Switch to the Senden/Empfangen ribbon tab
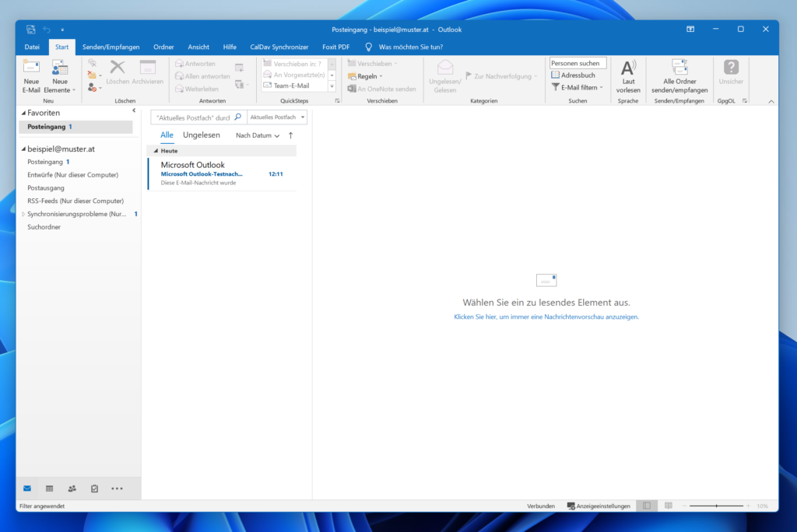The height and width of the screenshot is (532, 797). tap(111, 47)
